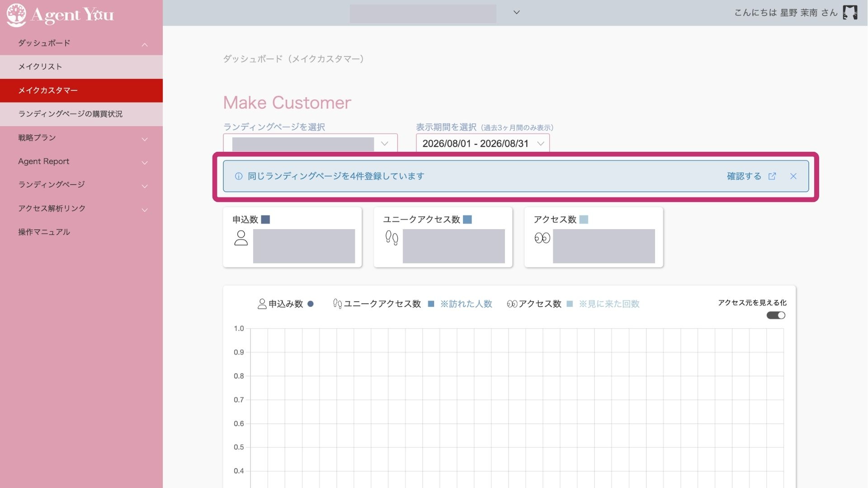Toggle the アクセス数 series square in the legend

[570, 304]
